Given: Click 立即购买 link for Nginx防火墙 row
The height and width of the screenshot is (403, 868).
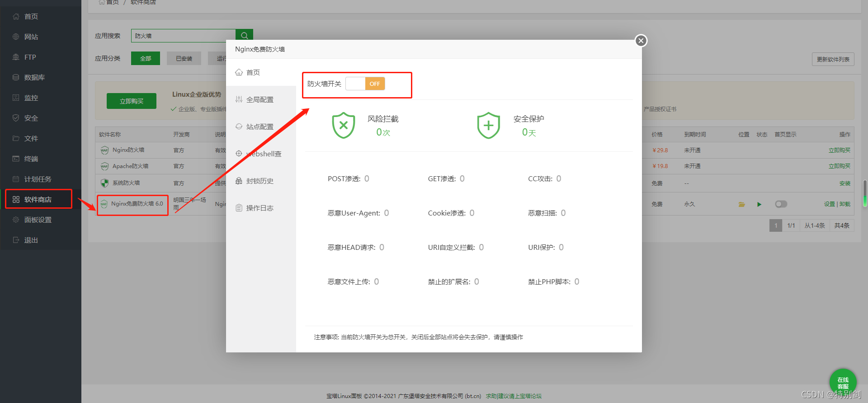Looking at the screenshot, I should point(839,150).
